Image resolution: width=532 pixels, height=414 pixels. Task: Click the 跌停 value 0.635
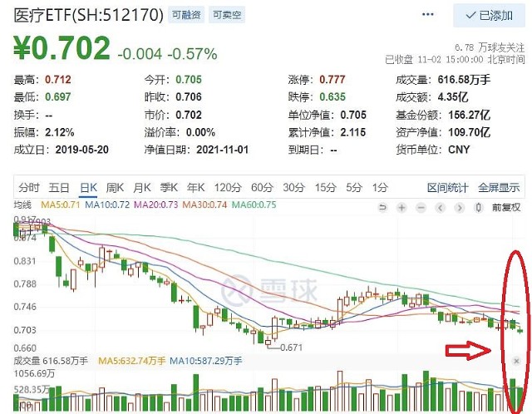click(332, 97)
